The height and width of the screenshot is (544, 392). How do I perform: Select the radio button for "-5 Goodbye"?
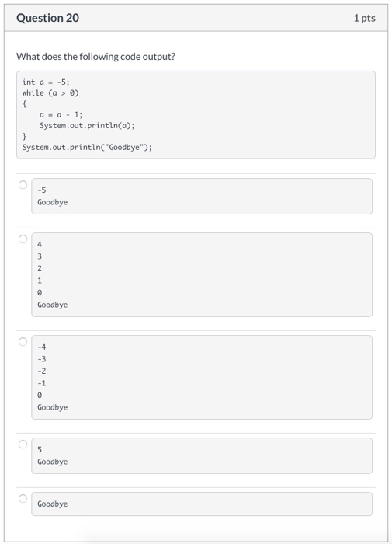tap(23, 185)
